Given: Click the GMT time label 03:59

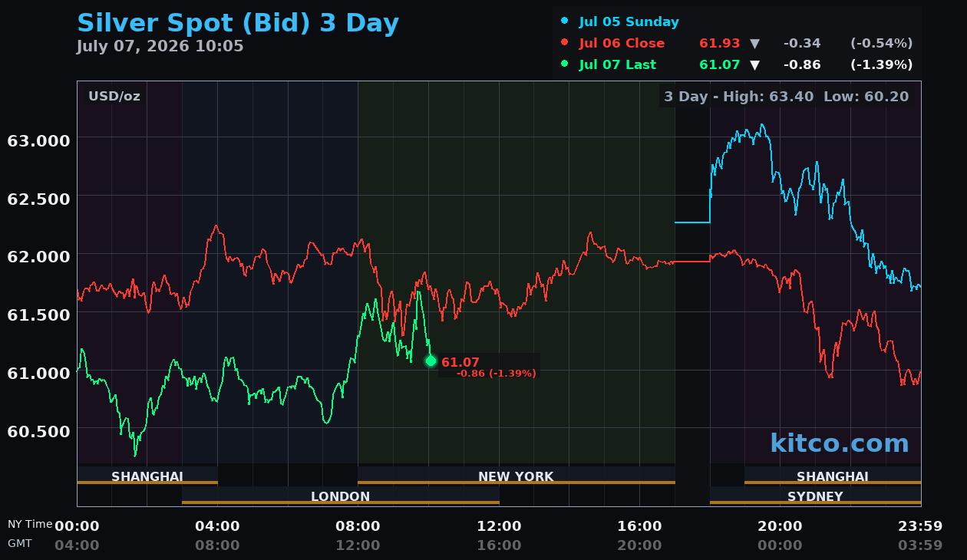Looking at the screenshot, I should point(920,545).
